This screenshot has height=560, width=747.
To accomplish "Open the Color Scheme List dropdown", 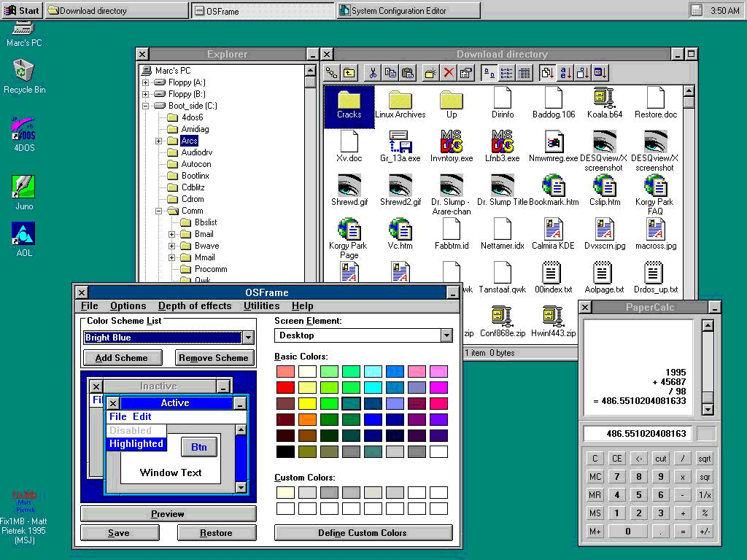I will [x=247, y=338].
